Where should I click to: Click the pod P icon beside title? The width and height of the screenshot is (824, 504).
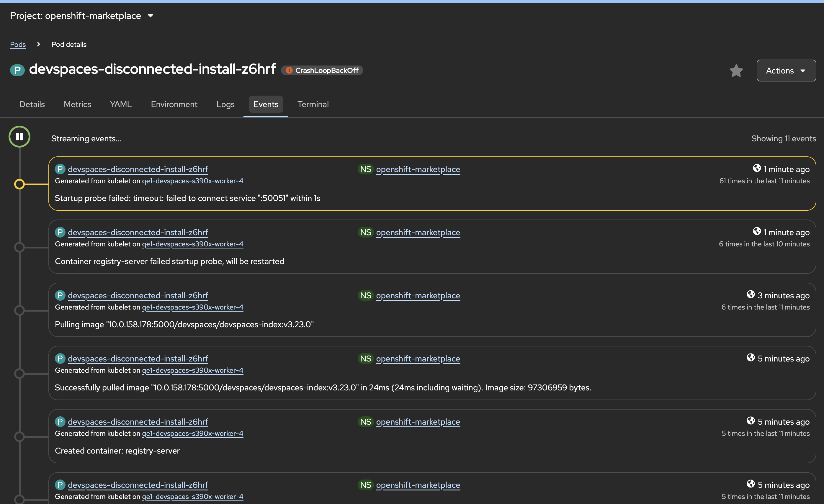click(x=17, y=70)
